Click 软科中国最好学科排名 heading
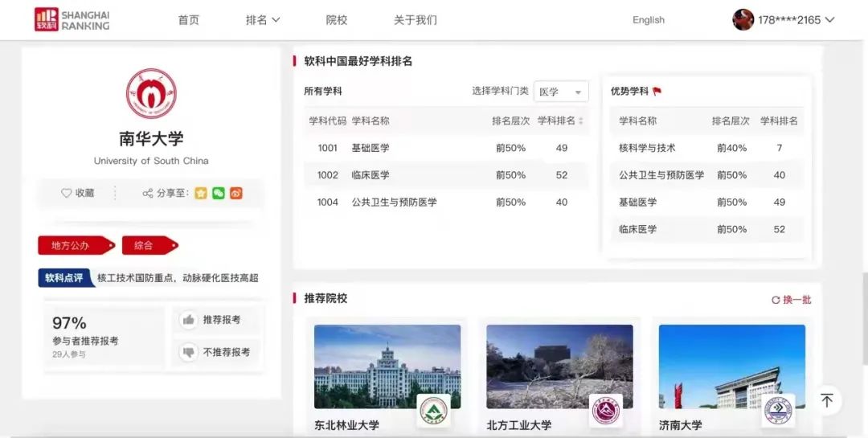This screenshot has height=438, width=868. tap(358, 61)
